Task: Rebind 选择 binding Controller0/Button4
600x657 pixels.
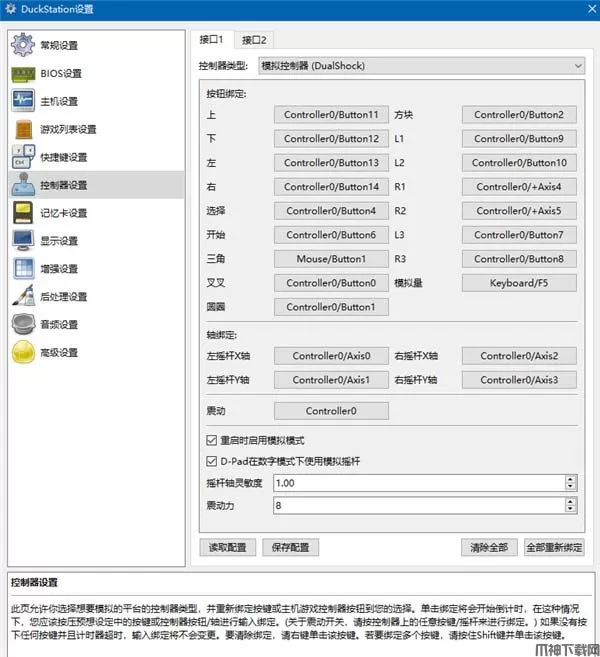Action: point(331,211)
